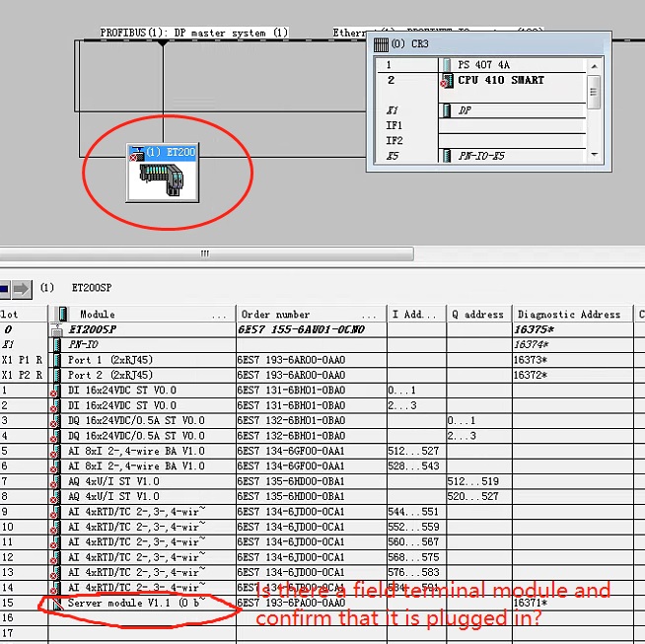This screenshot has width=645, height=644.
Task: Select order number 6ES7 155-6AU01-0CN0
Action: coord(301,329)
